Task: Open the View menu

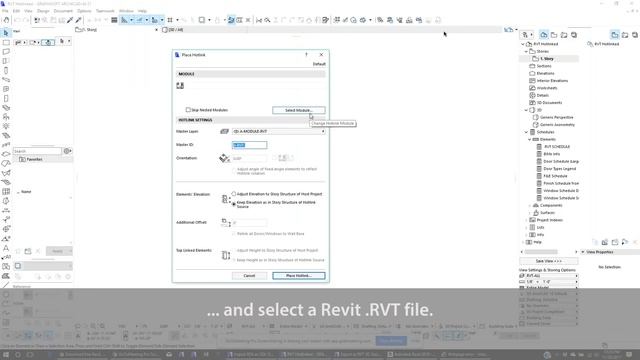Action: point(28,11)
